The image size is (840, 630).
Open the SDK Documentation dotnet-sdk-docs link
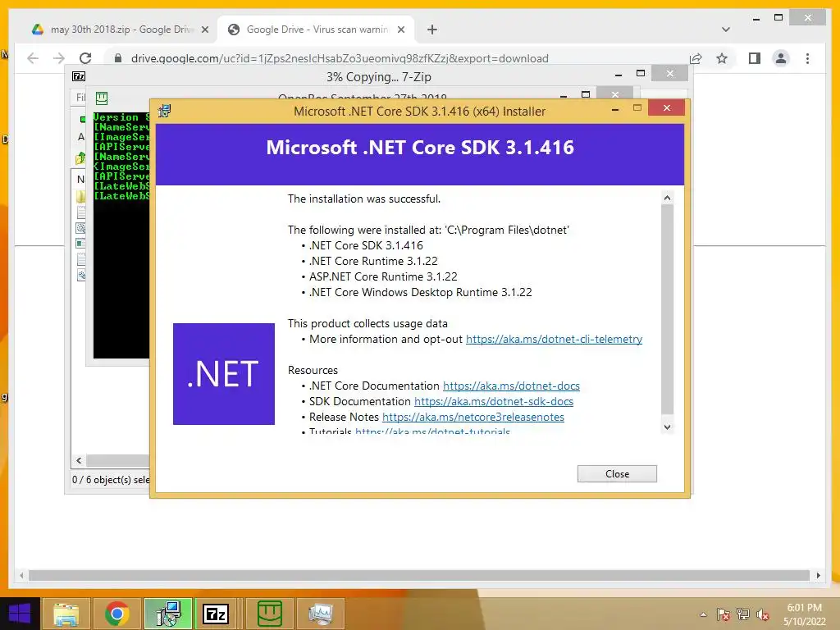493,401
